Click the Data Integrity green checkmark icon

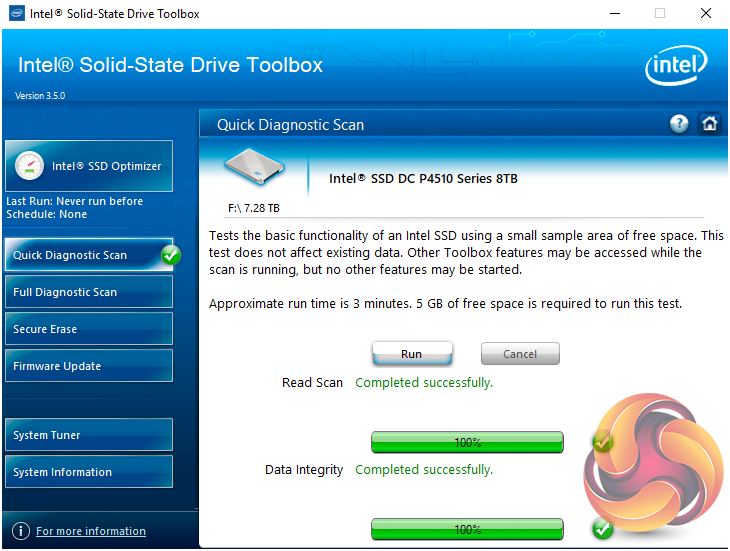tap(602, 529)
